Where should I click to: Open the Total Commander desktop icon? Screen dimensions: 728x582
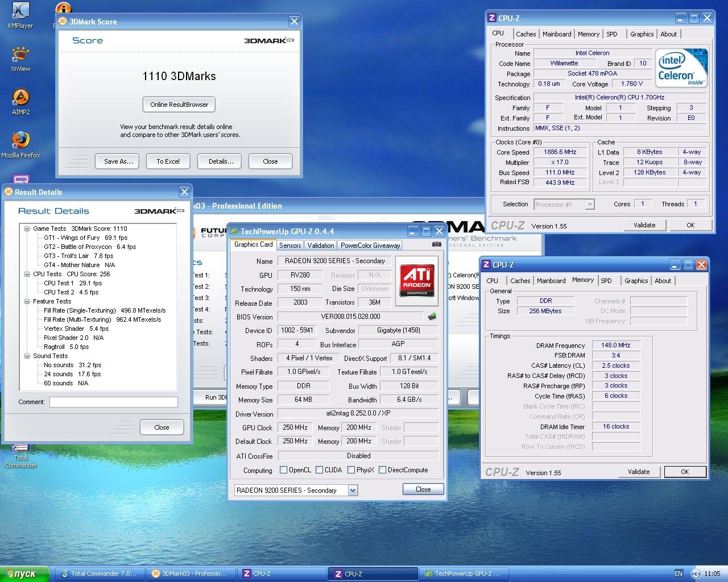pos(20,455)
